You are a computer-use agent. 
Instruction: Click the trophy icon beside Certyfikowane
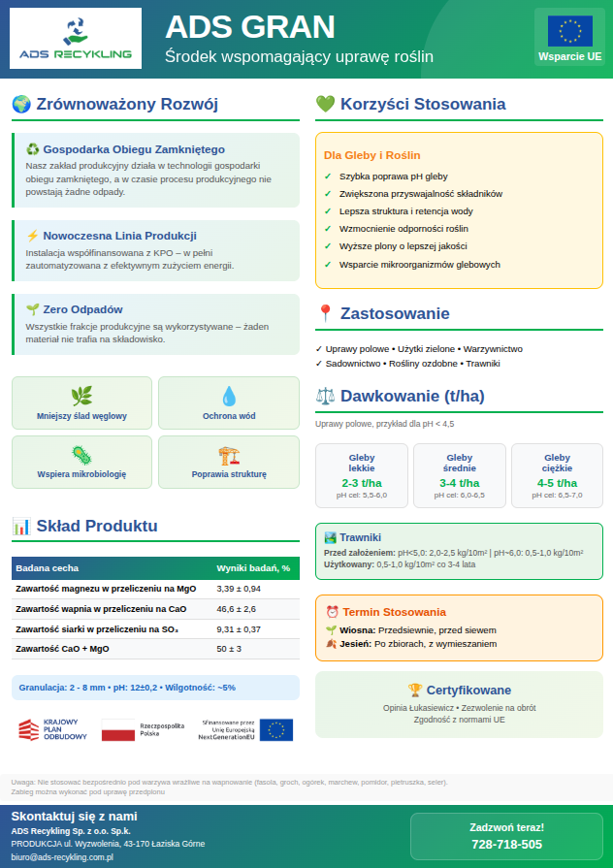point(415,690)
